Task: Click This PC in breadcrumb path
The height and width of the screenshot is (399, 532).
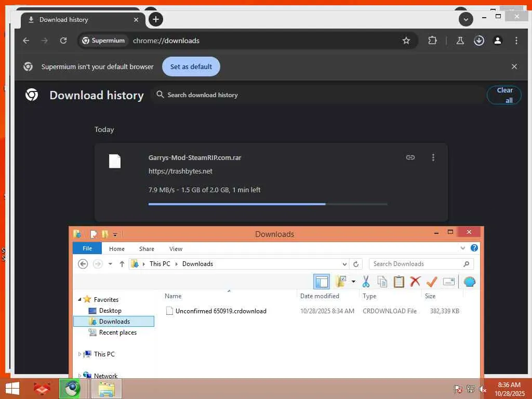Action: 160,263
